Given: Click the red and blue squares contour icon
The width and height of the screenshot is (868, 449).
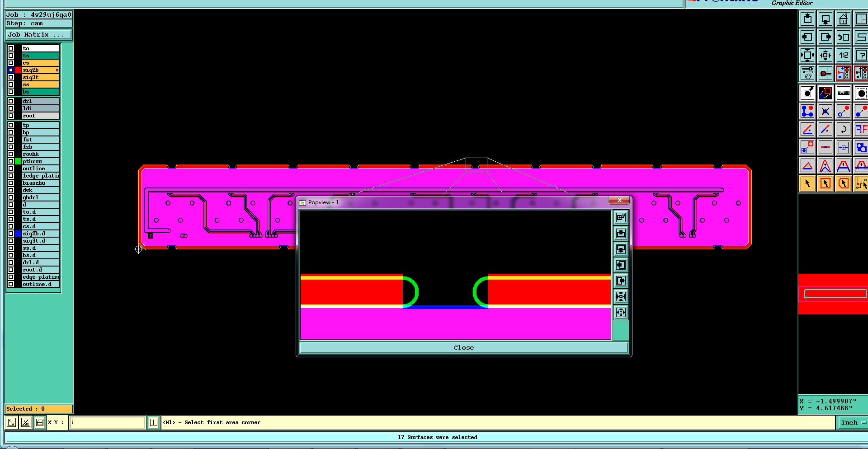Looking at the screenshot, I should 826,93.
